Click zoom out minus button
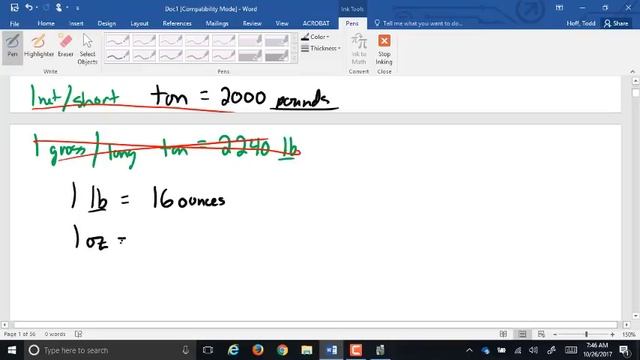640x360 pixels. pos(555,334)
